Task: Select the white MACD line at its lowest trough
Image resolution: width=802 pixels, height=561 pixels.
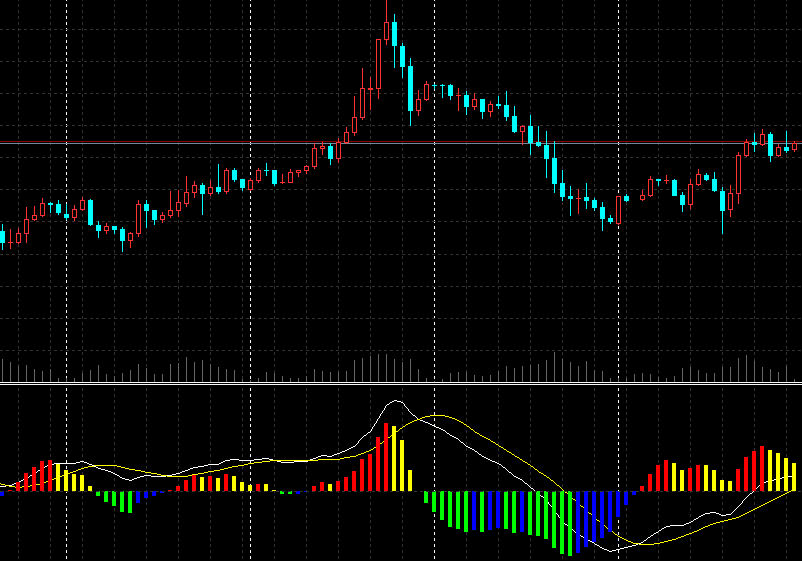Action: [611, 551]
